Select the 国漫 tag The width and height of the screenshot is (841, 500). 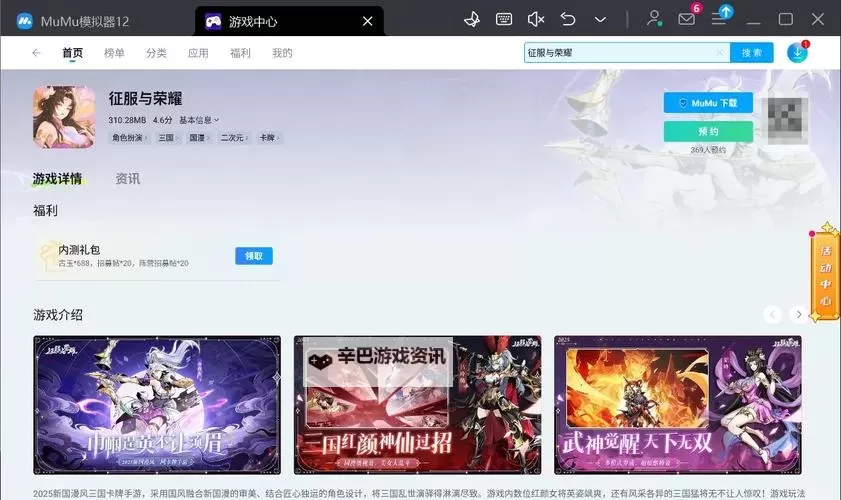coord(199,138)
